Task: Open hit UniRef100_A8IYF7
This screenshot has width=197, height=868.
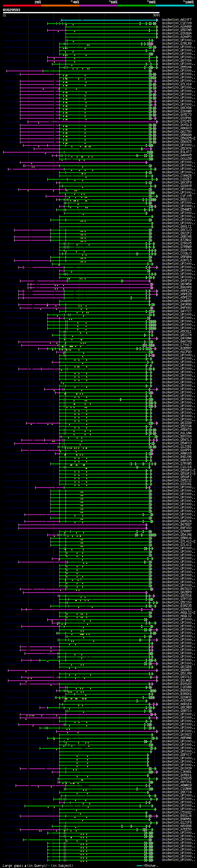Action: [177, 20]
